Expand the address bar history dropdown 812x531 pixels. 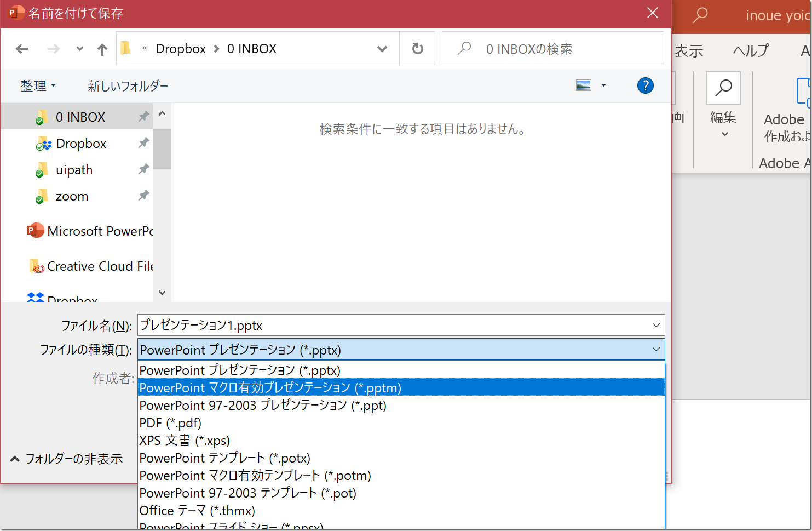point(382,49)
